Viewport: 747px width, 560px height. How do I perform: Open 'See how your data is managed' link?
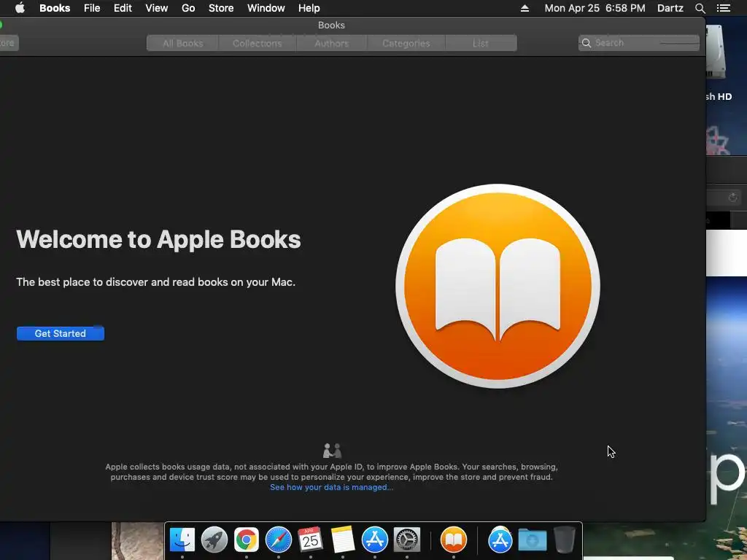pos(332,487)
